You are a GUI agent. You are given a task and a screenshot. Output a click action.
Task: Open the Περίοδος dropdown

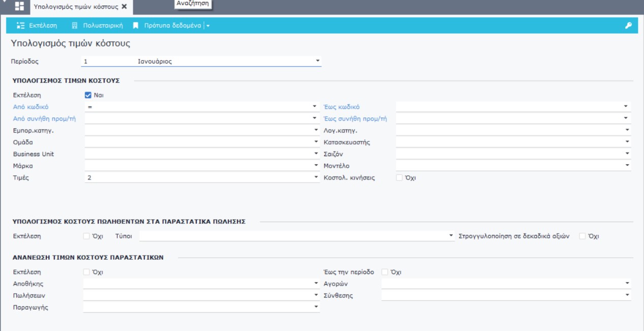[x=318, y=61]
